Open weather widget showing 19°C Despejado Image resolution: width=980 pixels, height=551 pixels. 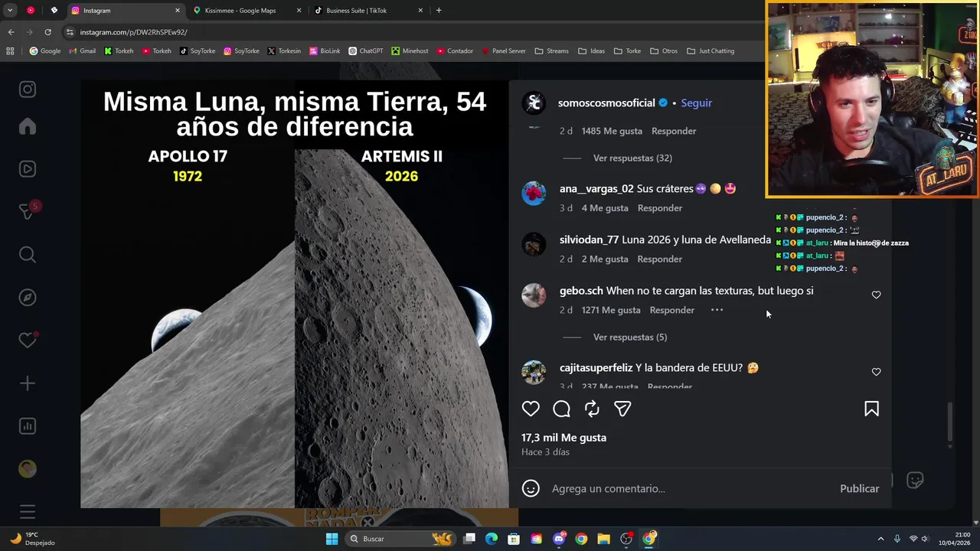[32, 539]
